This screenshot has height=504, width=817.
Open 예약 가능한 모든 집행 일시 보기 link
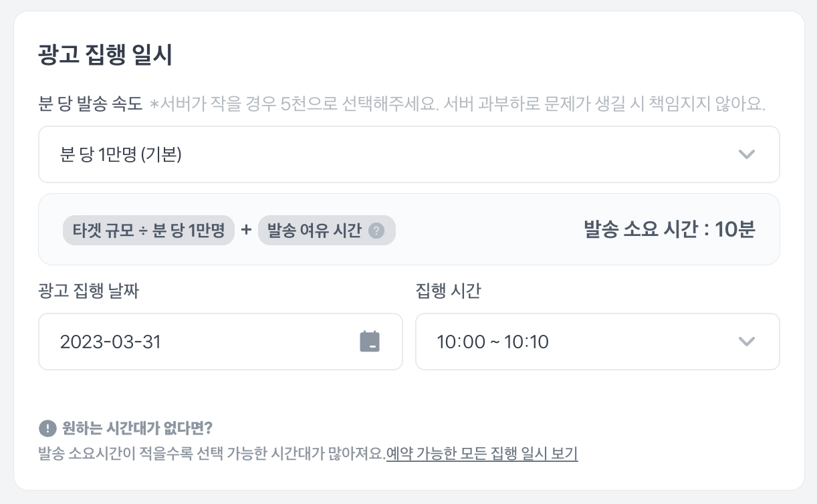[482, 454]
